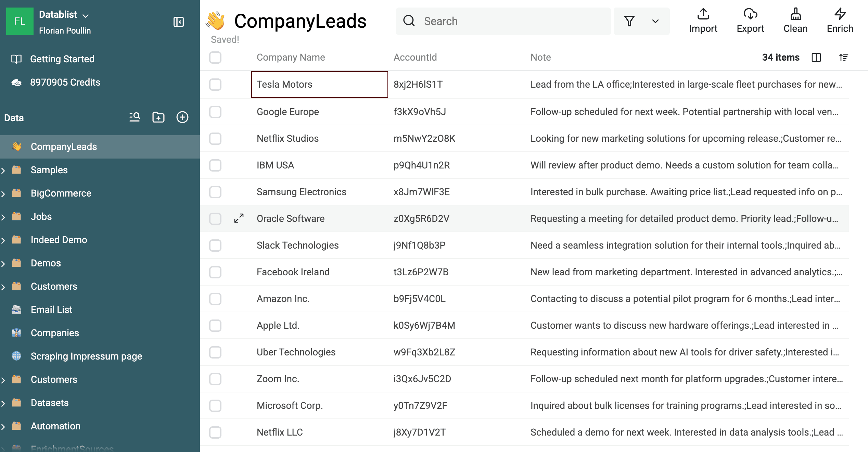Select all rows via header checkbox
The image size is (868, 452).
215,58
